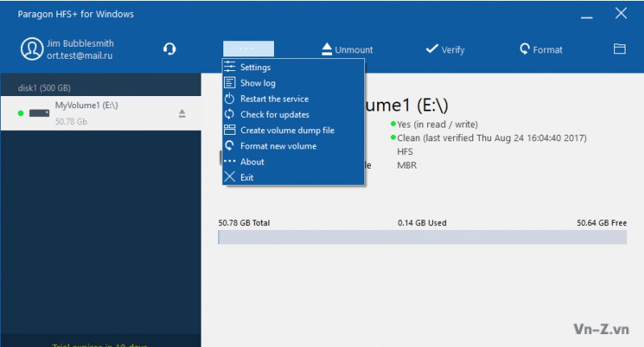Click the Unmount eject icon in toolbar
The height and width of the screenshot is (347, 644).
(x=327, y=49)
